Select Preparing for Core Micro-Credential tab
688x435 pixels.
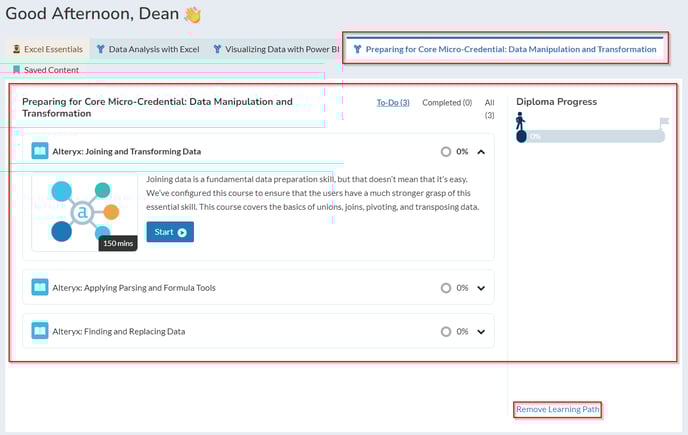[505, 49]
